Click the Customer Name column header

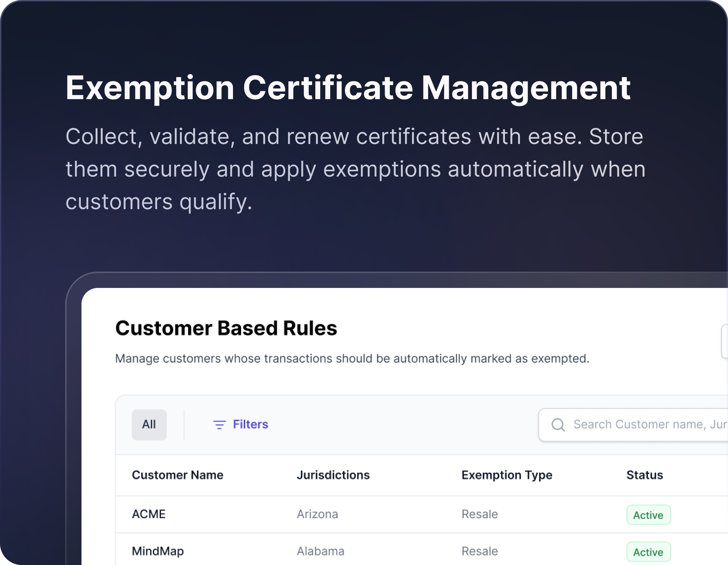pyautogui.click(x=177, y=475)
